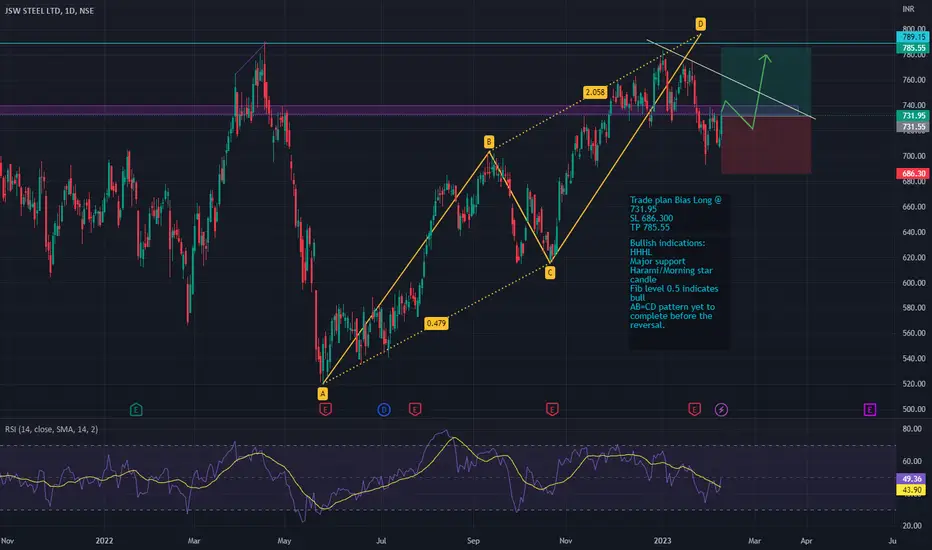
Task: Click the 43.90 yellow SMA value label
Action: pyautogui.click(x=912, y=490)
